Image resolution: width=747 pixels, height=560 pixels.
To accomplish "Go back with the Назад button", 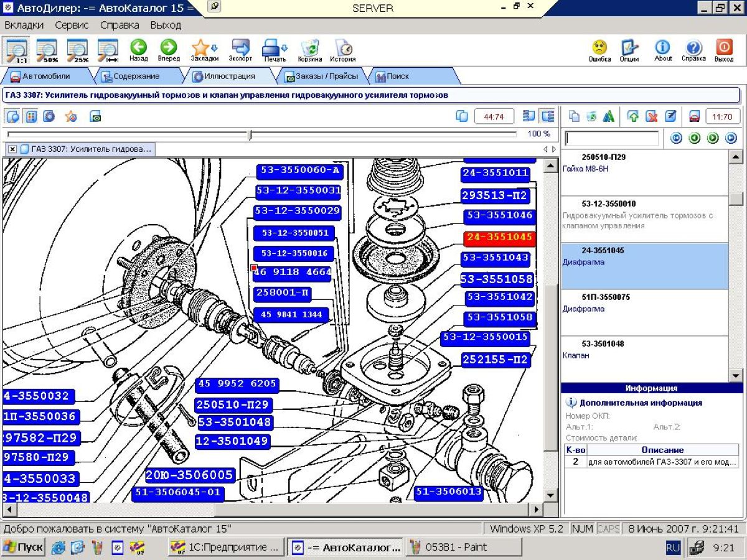I will pos(138,50).
